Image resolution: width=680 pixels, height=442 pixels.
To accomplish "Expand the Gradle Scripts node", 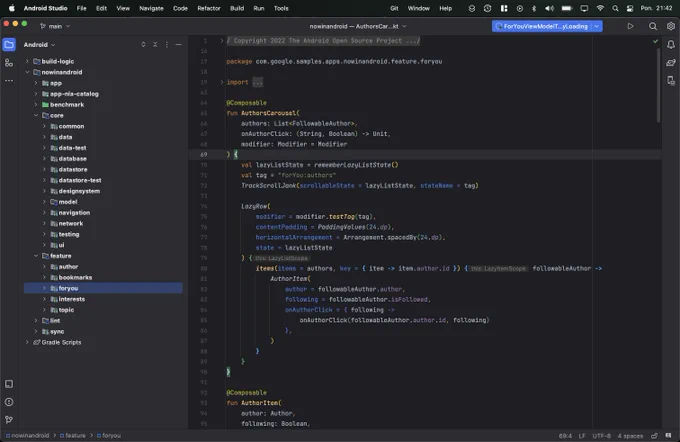I will point(27,342).
